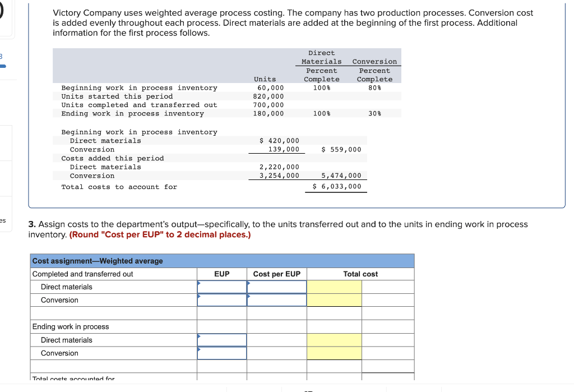Click the yellow cell beside Ending work in process conversion
The width and height of the screenshot is (574, 392).
[334, 353]
